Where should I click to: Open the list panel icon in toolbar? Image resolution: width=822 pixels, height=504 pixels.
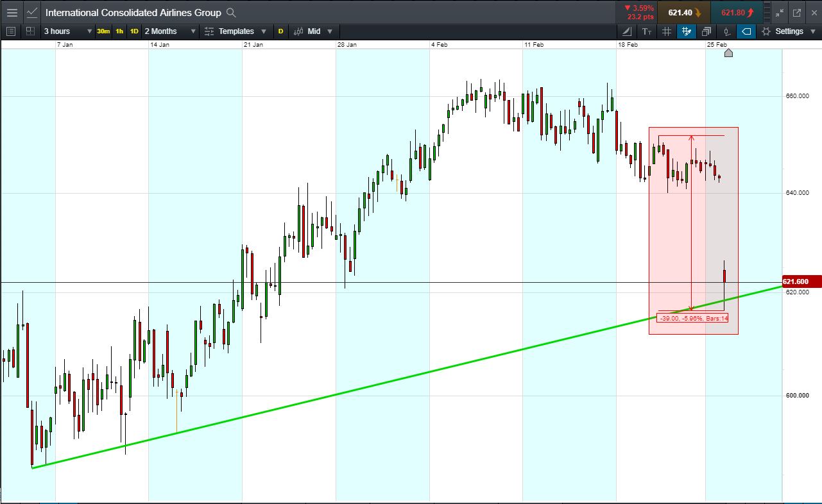11,31
